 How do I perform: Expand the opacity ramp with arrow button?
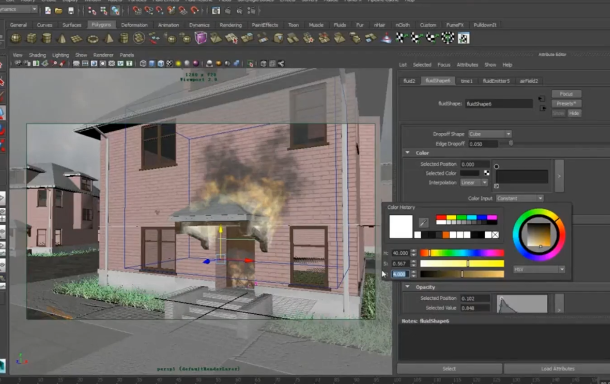tap(559, 303)
